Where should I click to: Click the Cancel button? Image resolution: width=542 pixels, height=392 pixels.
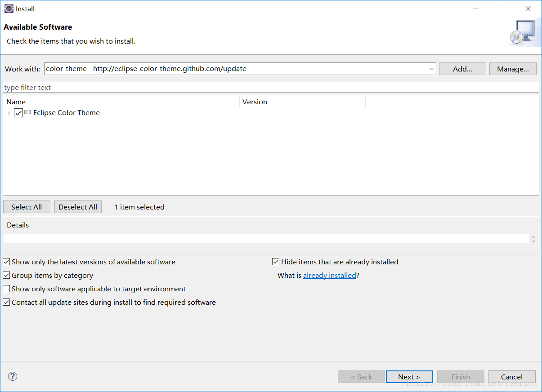click(512, 377)
